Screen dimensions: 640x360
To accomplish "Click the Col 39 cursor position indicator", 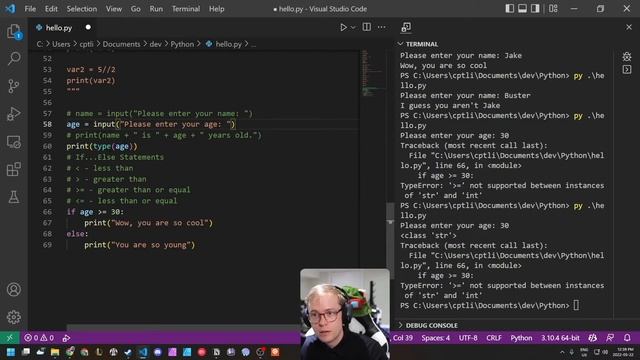I will coord(402,338).
